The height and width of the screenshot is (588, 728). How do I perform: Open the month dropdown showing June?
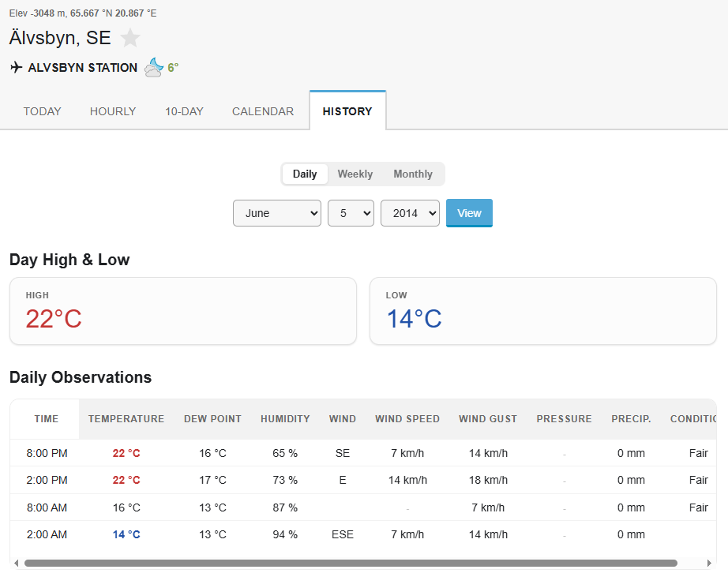[277, 213]
